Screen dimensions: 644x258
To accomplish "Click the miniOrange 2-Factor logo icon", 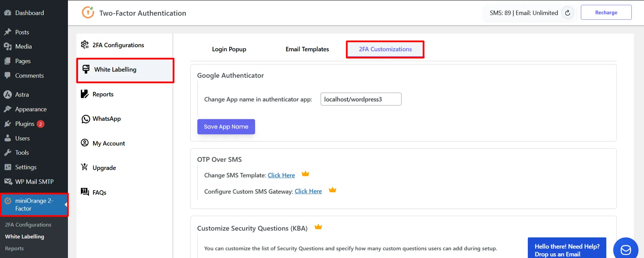I will point(8,201).
